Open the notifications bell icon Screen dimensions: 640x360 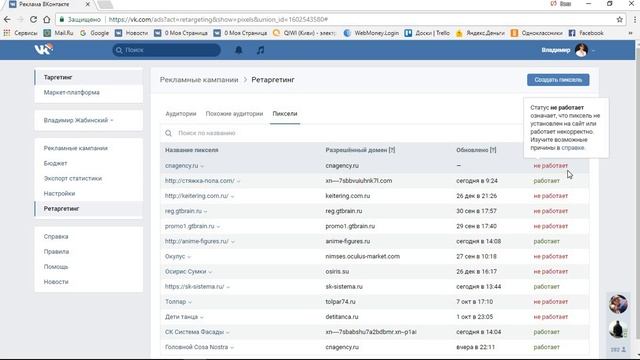click(239, 50)
